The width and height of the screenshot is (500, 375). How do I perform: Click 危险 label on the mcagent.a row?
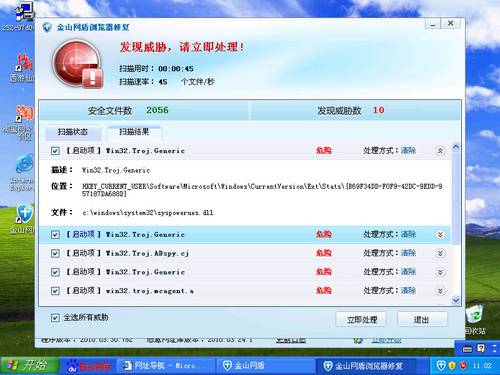[324, 291]
